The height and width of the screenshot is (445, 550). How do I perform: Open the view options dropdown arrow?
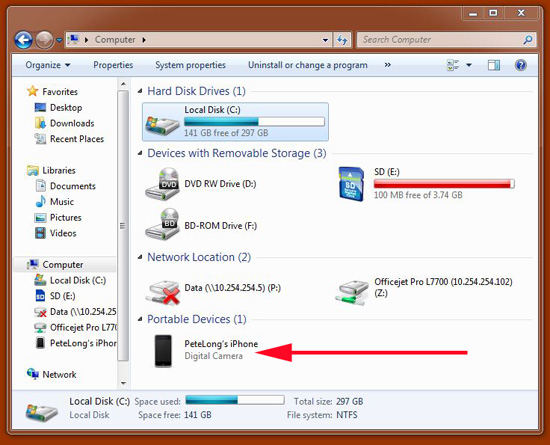pyautogui.click(x=469, y=65)
